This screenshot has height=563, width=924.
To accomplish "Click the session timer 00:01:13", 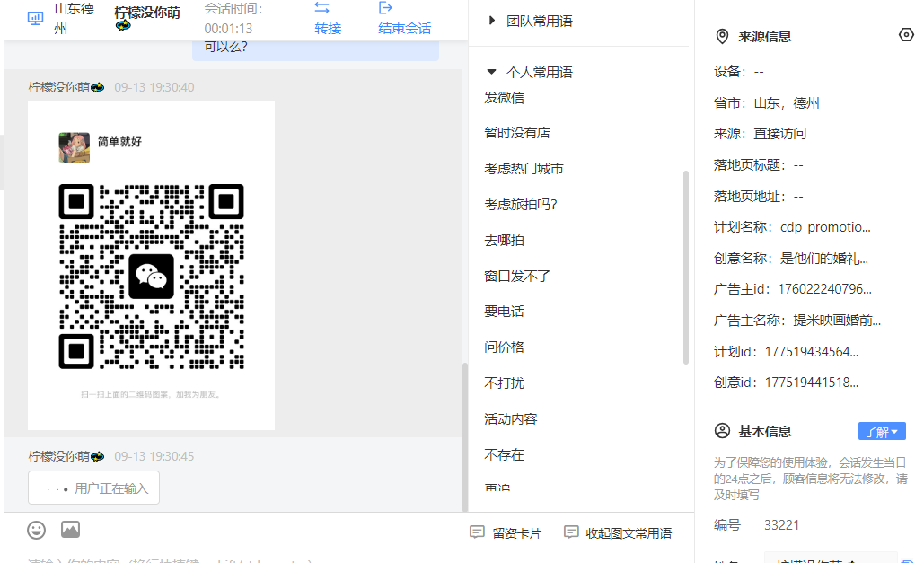I will pos(229,29).
